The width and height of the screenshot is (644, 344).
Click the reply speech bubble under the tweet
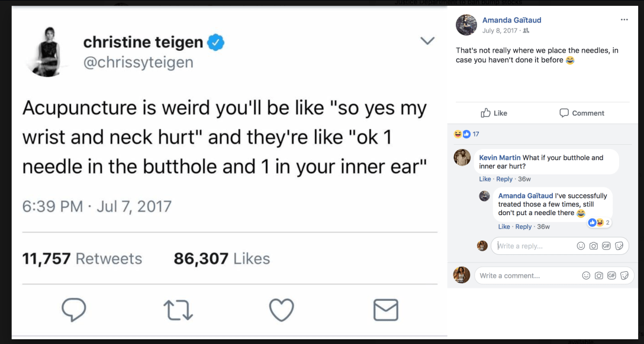coord(73,309)
